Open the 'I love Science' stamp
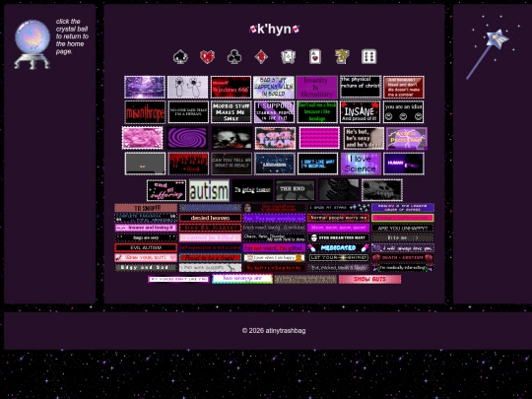The width and height of the screenshot is (532, 399). [361, 164]
